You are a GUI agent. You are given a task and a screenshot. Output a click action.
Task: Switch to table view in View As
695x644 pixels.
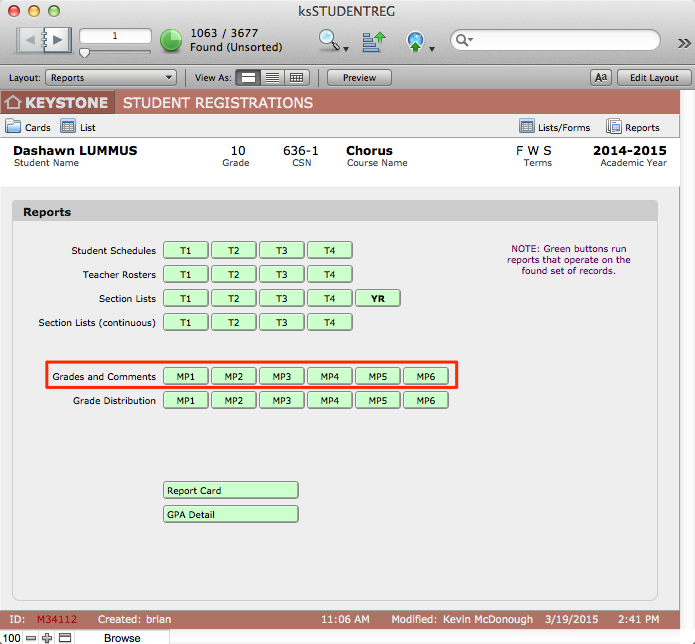tap(296, 78)
